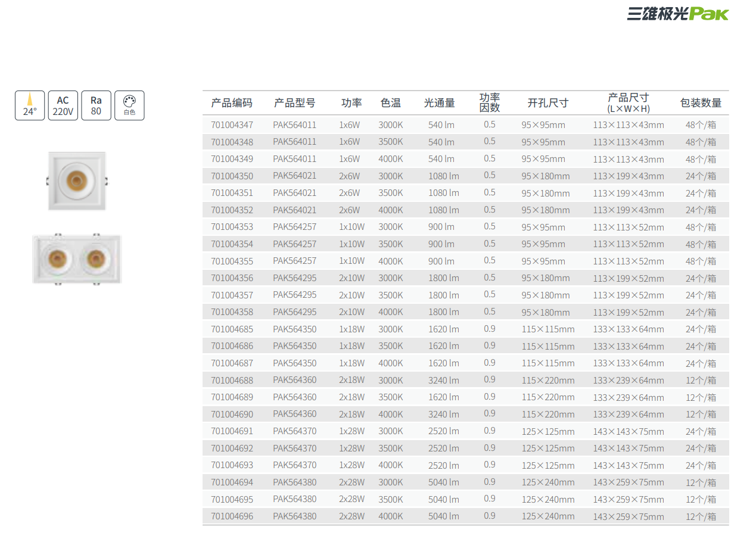This screenshot has width=756, height=539.
Task: Click the Ra 80 color rendering icon
Action: click(96, 105)
